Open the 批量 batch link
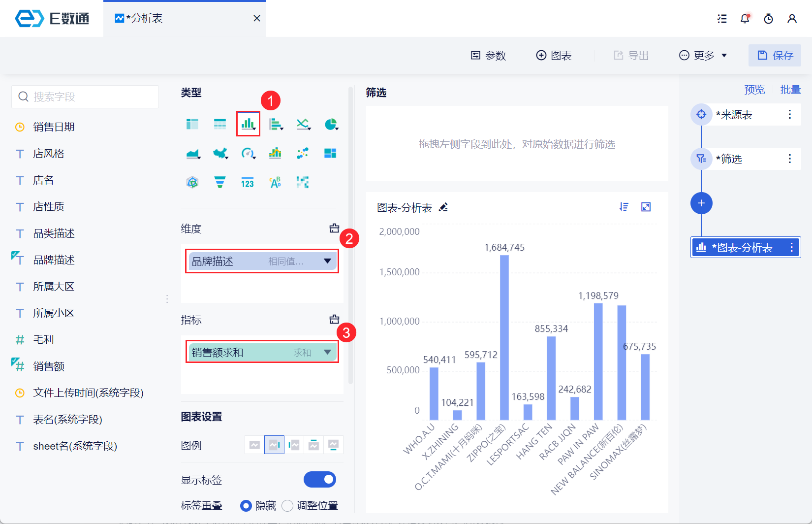The height and width of the screenshot is (524, 812). click(x=790, y=90)
